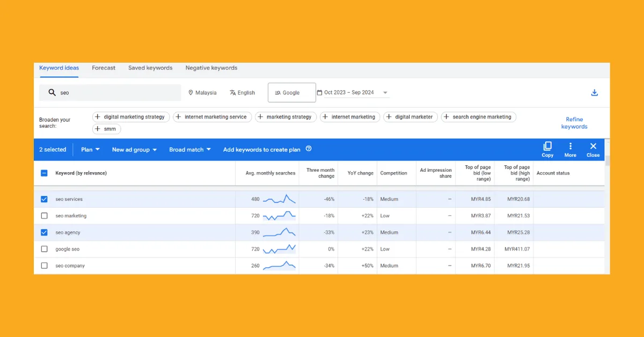Click the help question mark icon

tap(309, 149)
